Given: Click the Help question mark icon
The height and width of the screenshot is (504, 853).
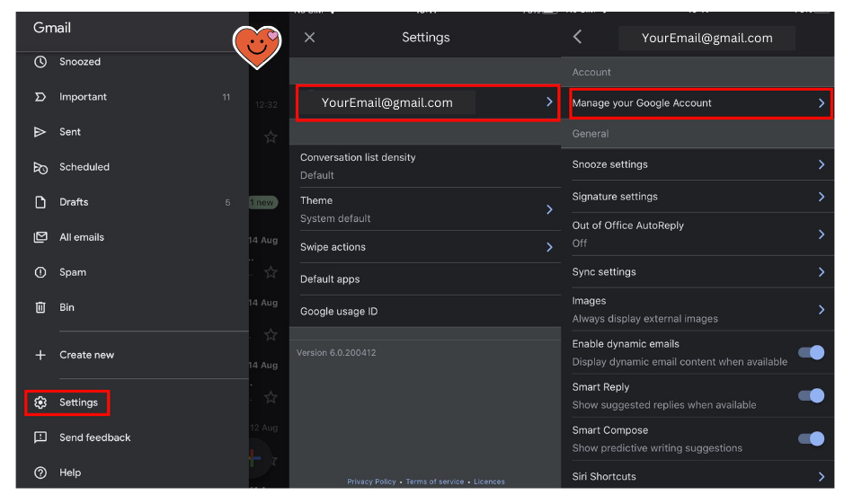Looking at the screenshot, I should (40, 473).
